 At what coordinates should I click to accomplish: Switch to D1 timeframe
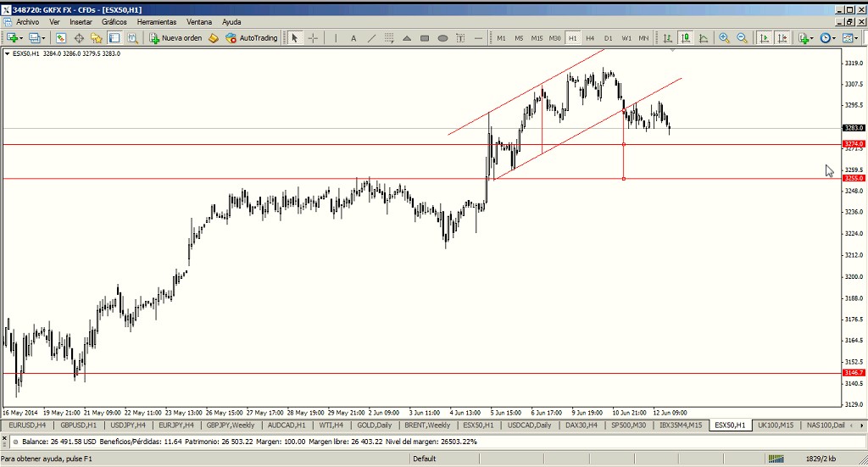[x=608, y=37]
